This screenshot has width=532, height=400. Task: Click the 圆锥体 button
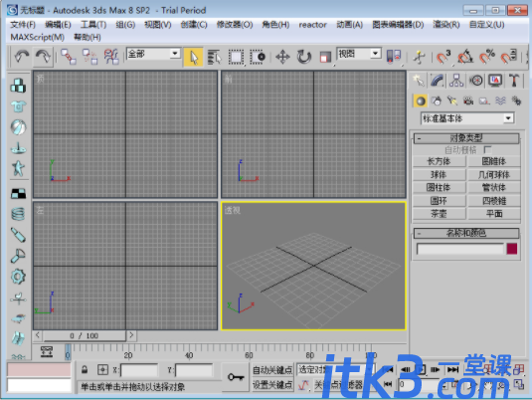tap(494, 161)
